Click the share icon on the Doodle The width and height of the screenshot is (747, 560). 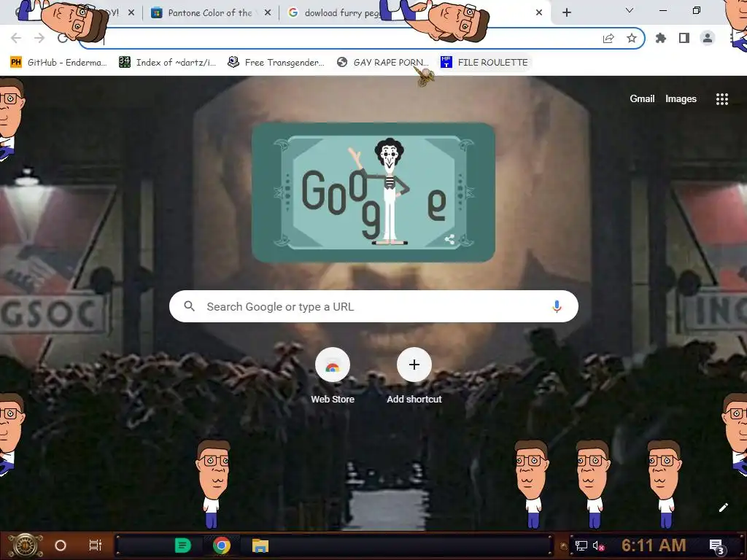tap(449, 239)
